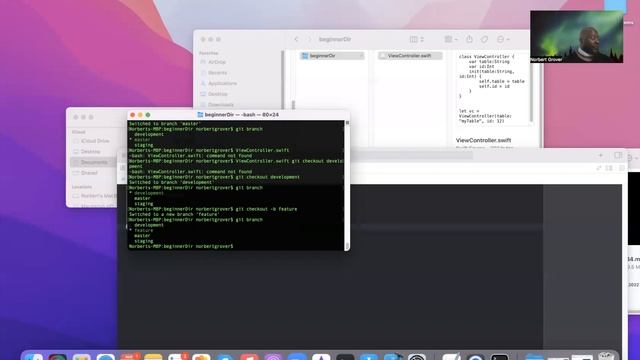Open the Finder More actions dropdown
Screen dimensions: 640x360
[503, 39]
